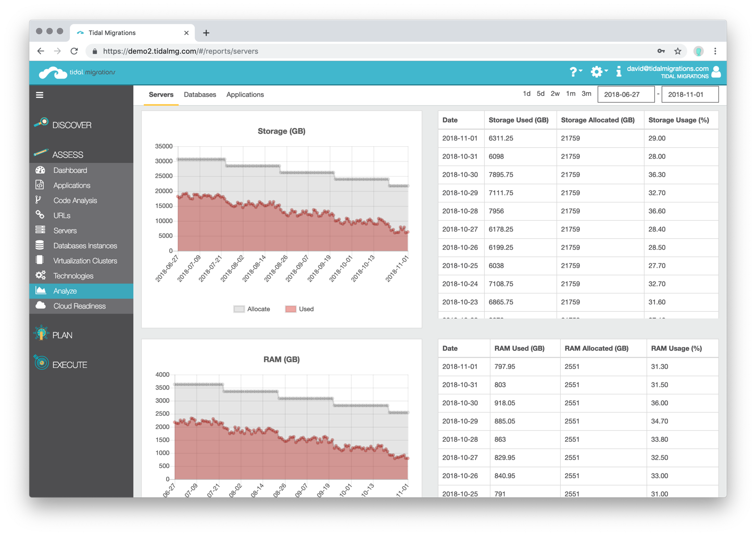Click the browser address bar URL
Viewport: 756px width, 536px height.
pos(180,51)
